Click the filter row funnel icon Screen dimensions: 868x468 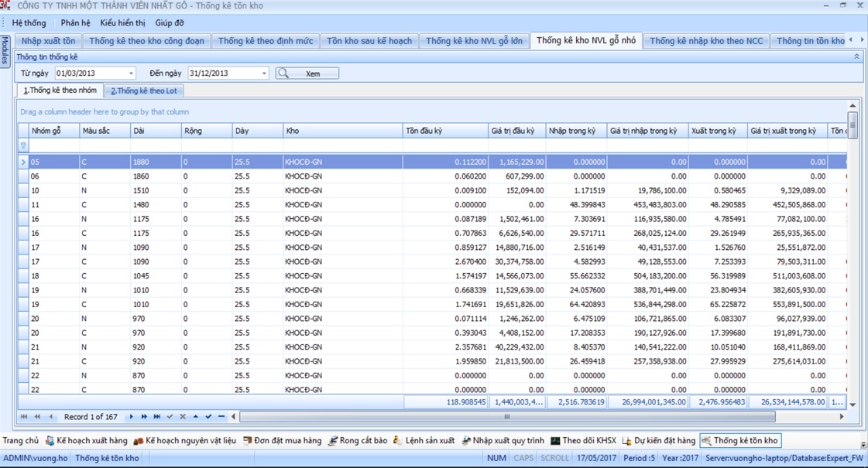pos(23,145)
